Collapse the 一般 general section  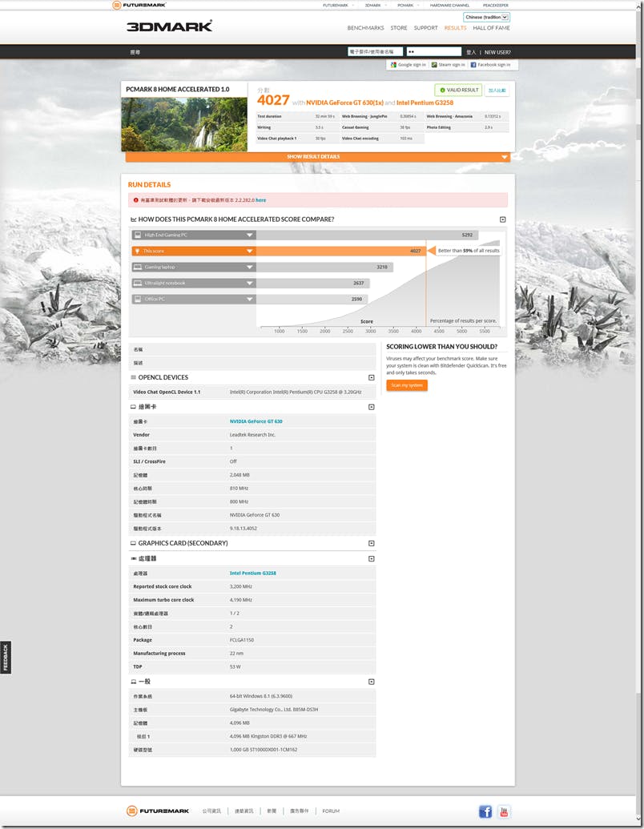(371, 682)
